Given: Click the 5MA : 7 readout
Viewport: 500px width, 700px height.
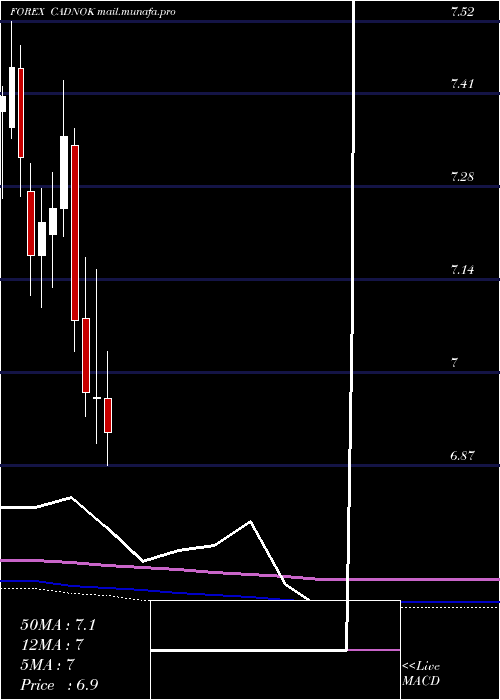Looking at the screenshot, I should [47, 665].
